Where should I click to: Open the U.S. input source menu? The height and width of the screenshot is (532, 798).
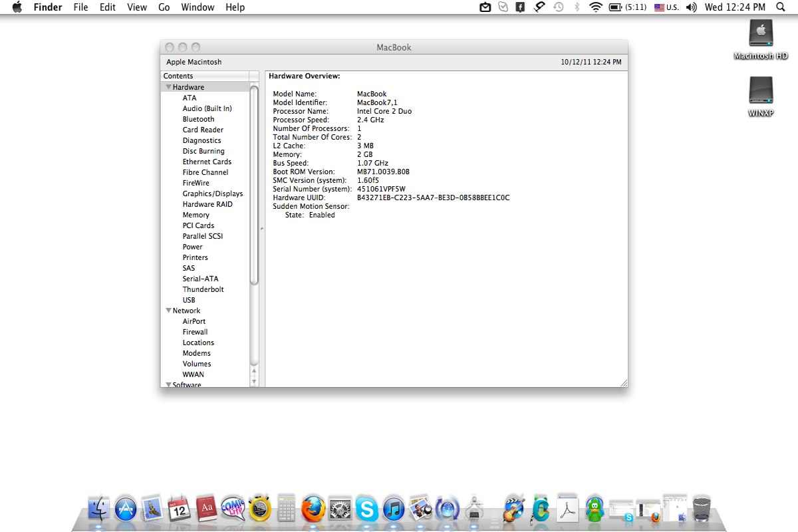667,7
